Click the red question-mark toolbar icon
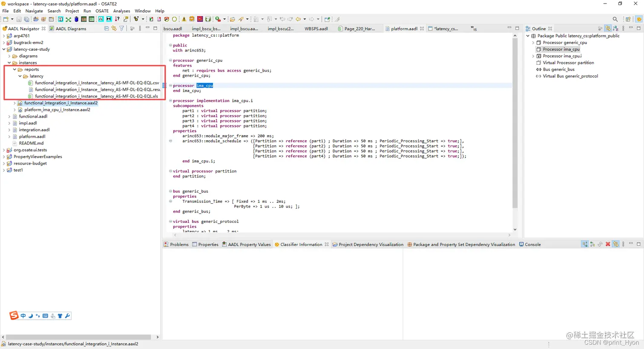 [117, 19]
